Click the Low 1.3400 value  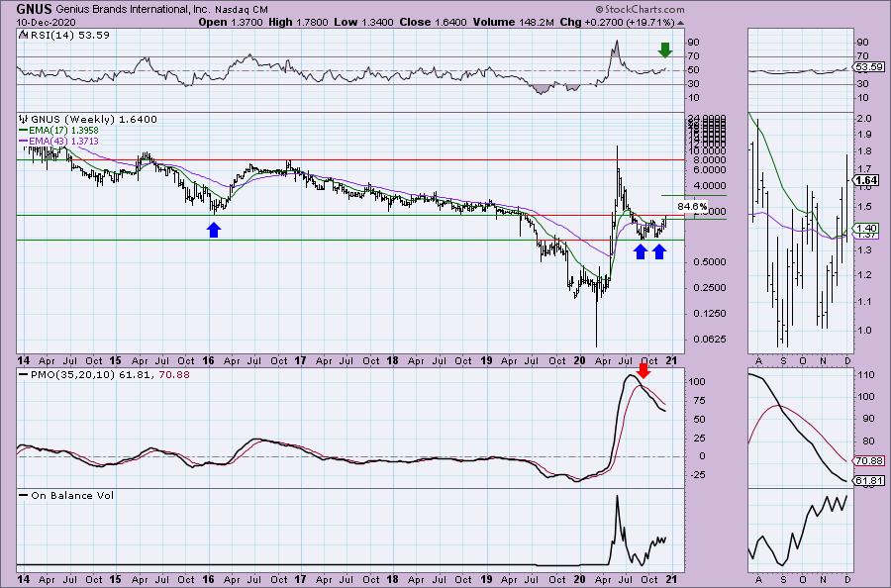click(x=362, y=22)
